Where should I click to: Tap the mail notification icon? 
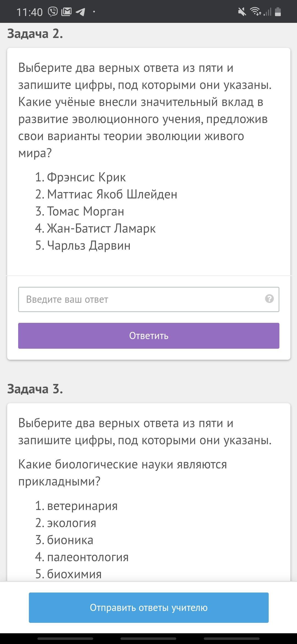pos(66,12)
